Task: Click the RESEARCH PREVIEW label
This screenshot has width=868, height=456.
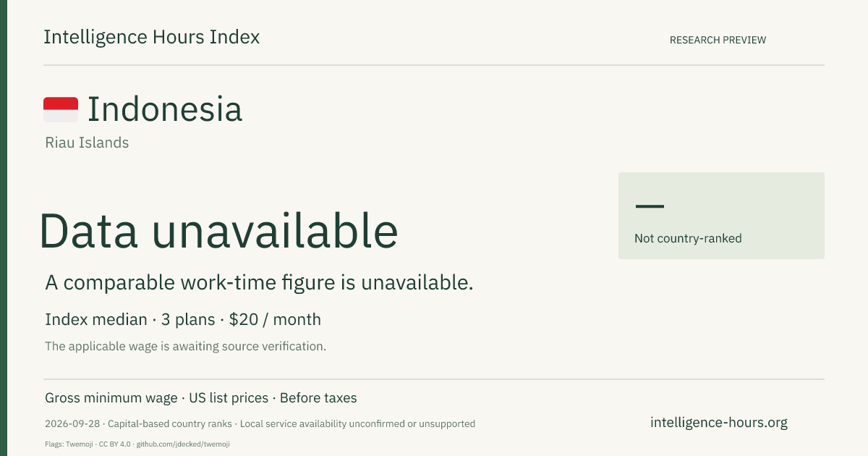Action: tap(718, 40)
